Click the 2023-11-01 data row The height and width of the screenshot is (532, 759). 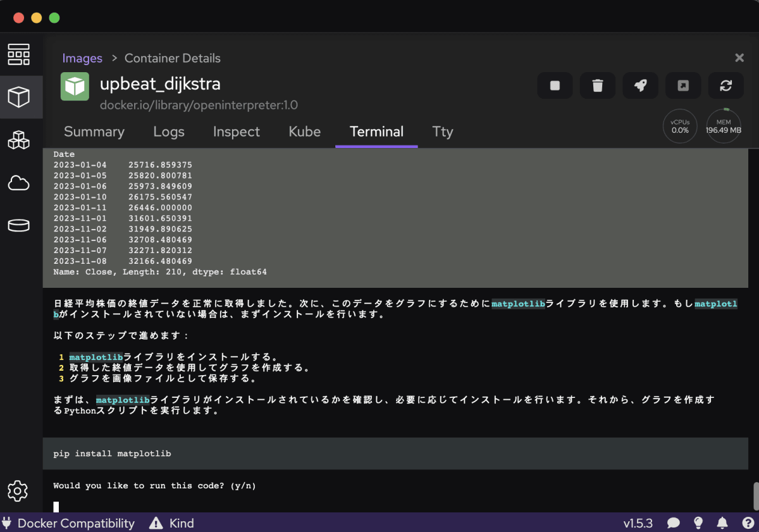pyautogui.click(x=123, y=218)
